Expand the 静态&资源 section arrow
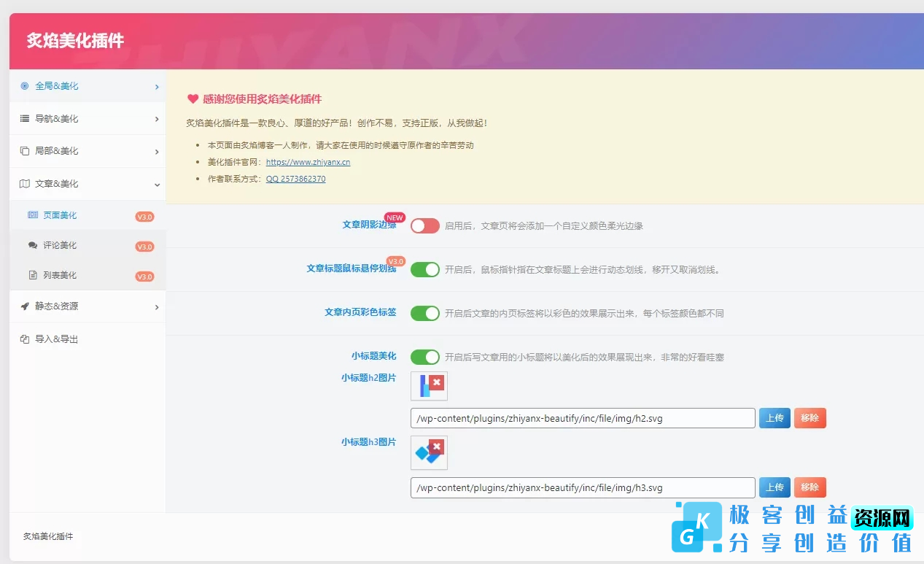Image resolution: width=924 pixels, height=564 pixels. coord(156,306)
